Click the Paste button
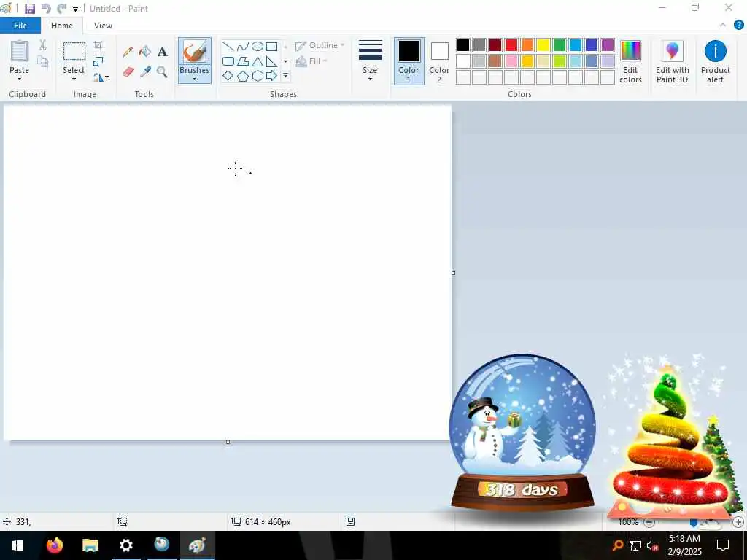Screen dimensions: 747x560 [x=20, y=57]
